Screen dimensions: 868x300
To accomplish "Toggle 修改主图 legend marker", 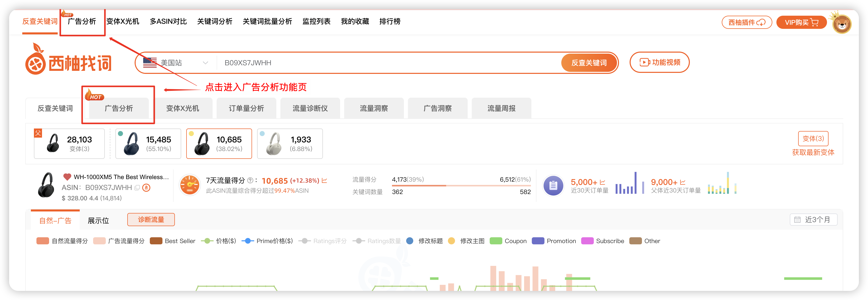I will [x=466, y=241].
